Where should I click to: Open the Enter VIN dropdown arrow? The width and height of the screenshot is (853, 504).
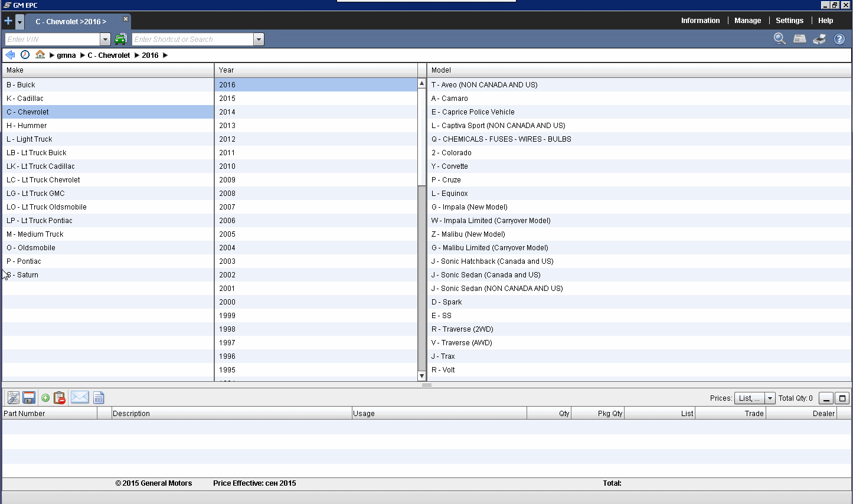pyautogui.click(x=105, y=40)
